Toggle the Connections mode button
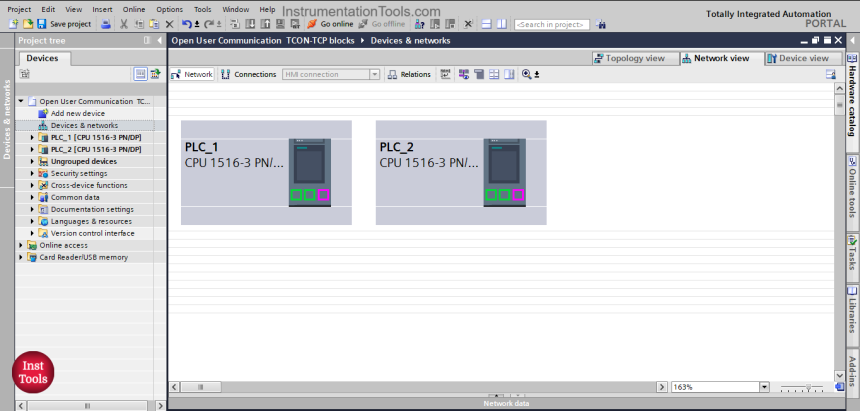Viewport: 860px width, 411px height. [x=249, y=74]
